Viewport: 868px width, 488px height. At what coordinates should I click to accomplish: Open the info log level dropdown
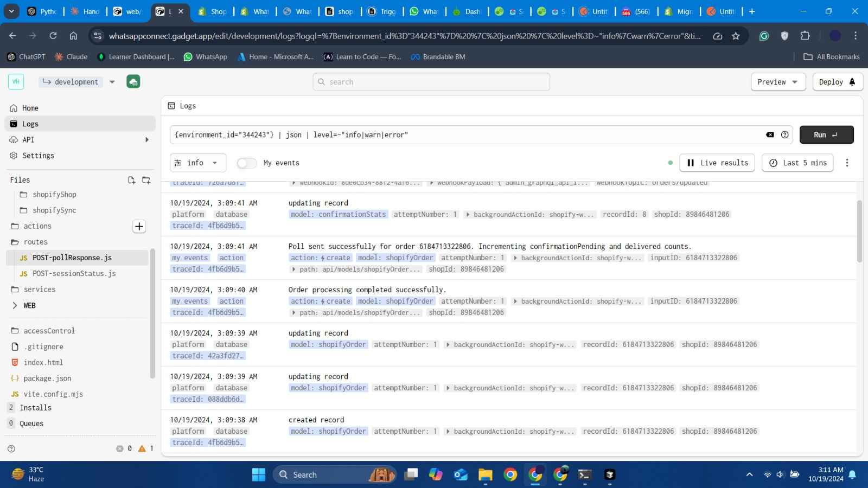point(197,163)
